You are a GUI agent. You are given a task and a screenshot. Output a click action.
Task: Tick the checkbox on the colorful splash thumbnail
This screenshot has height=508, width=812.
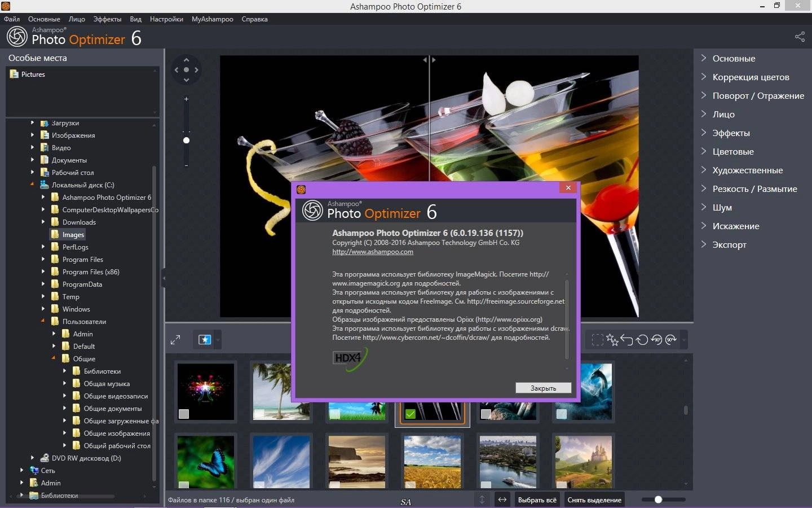(183, 414)
